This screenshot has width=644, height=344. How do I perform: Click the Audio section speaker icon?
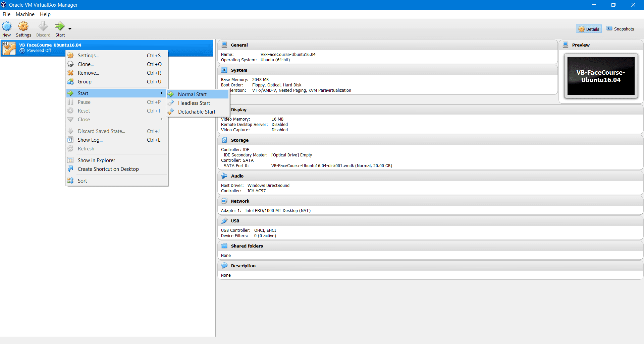tap(224, 176)
